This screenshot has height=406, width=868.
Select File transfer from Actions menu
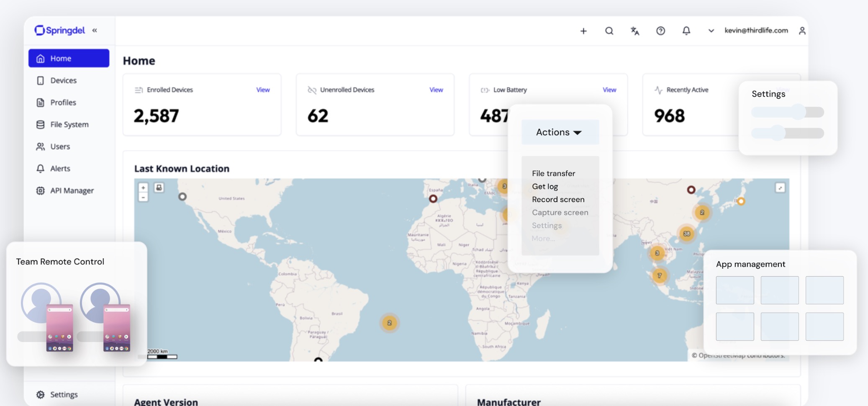(x=553, y=173)
